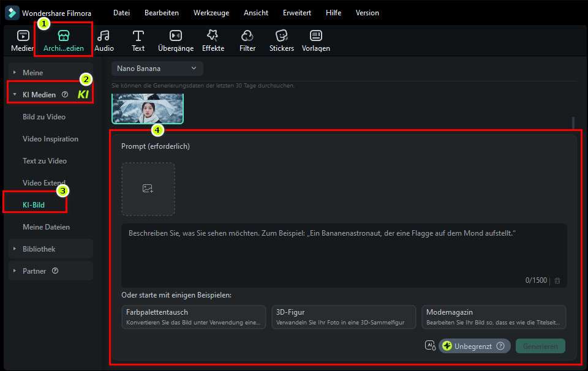Viewport: 588px width, 371px height.
Task: Click the Generieren button
Action: 540,346
